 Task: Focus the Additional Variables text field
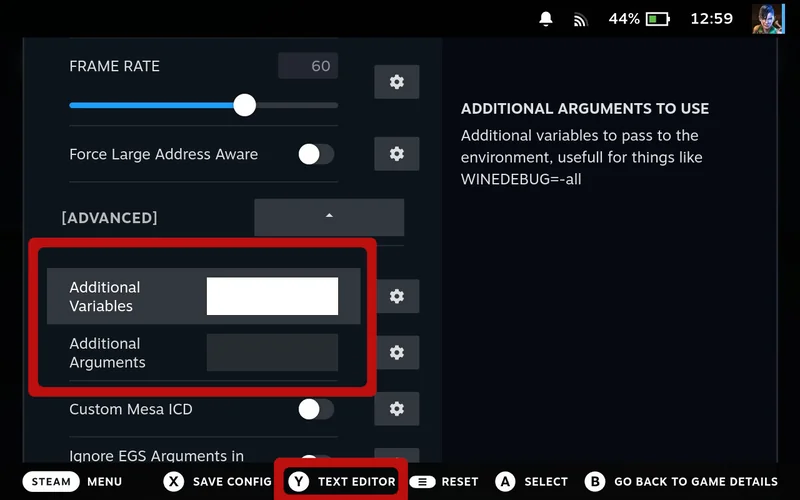click(x=272, y=296)
